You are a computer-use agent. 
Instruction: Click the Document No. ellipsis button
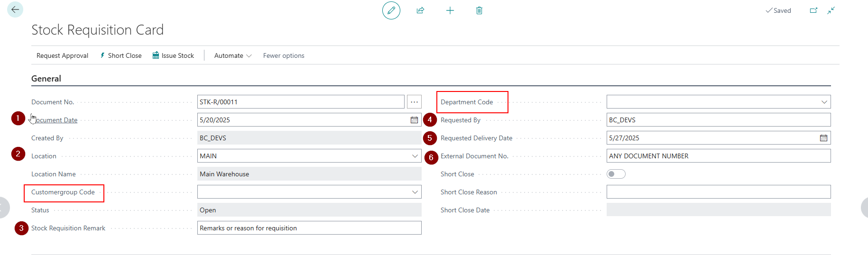click(x=414, y=102)
